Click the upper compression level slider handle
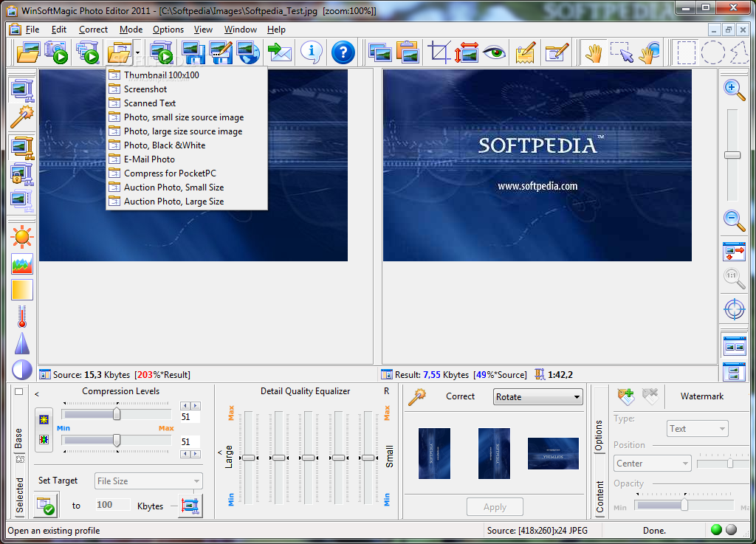The width and height of the screenshot is (756, 544). point(117,414)
